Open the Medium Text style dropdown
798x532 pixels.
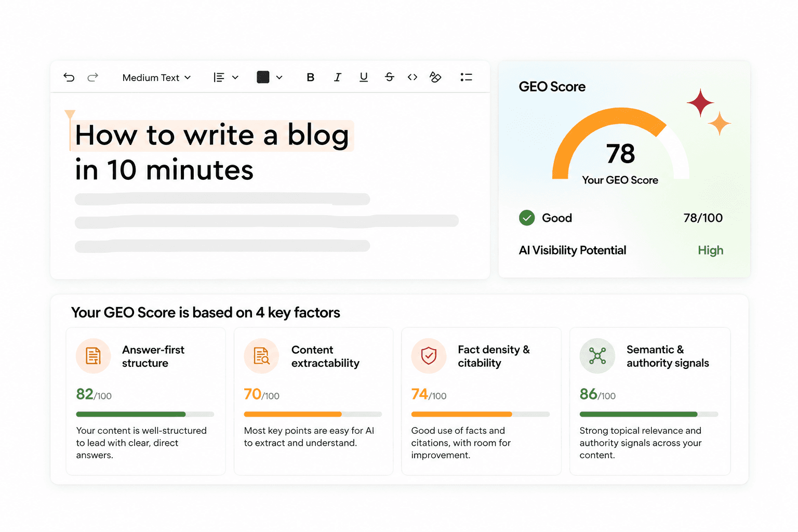point(156,77)
